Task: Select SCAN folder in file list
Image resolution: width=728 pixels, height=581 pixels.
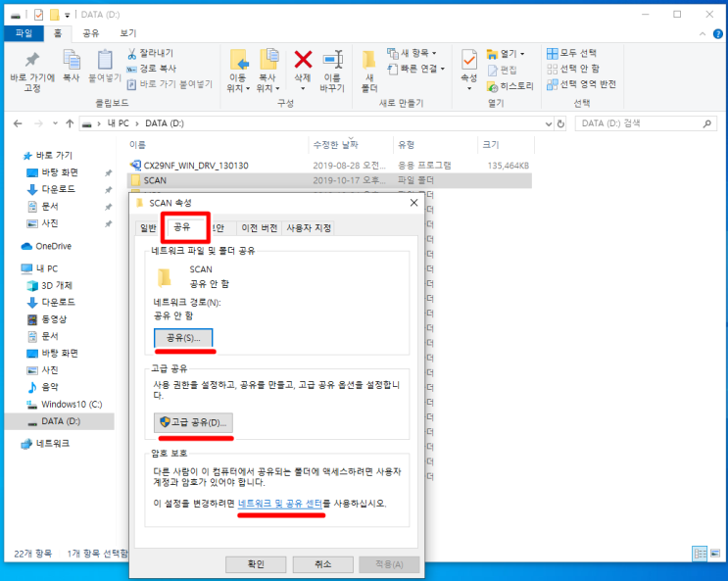Action: tap(329, 180)
